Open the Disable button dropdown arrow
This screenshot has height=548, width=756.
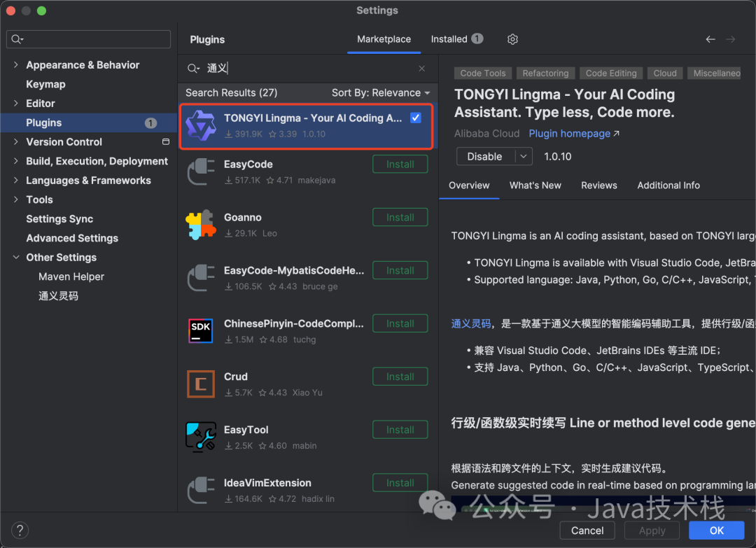pyautogui.click(x=524, y=156)
